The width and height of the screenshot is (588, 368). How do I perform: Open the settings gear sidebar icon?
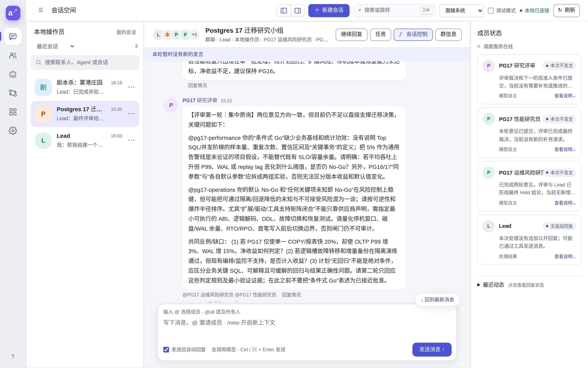coord(13,131)
